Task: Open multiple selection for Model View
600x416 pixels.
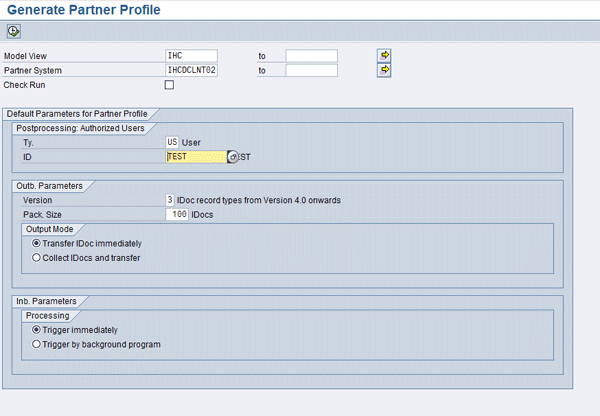Action: pyautogui.click(x=384, y=55)
